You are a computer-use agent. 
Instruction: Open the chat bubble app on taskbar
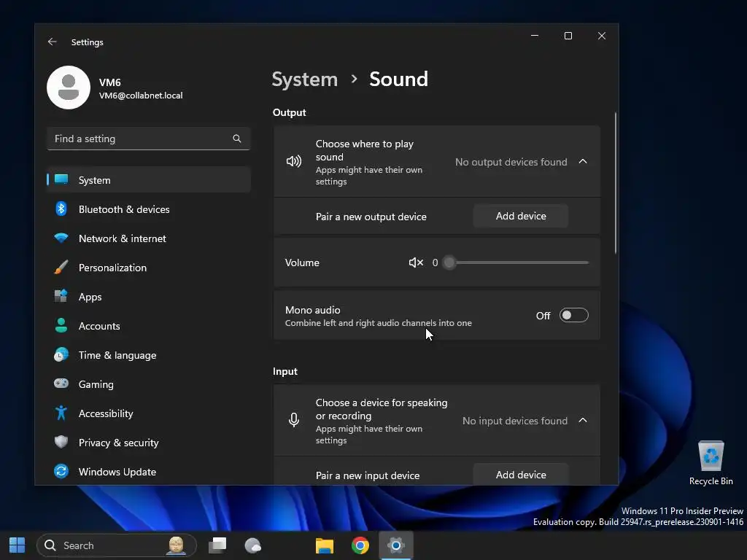pos(253,545)
